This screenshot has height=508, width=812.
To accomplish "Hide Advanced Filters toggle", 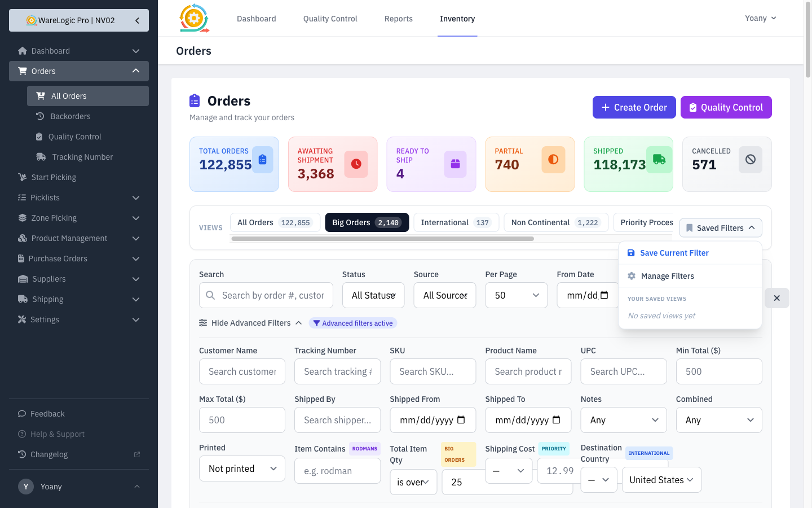I will click(x=250, y=323).
